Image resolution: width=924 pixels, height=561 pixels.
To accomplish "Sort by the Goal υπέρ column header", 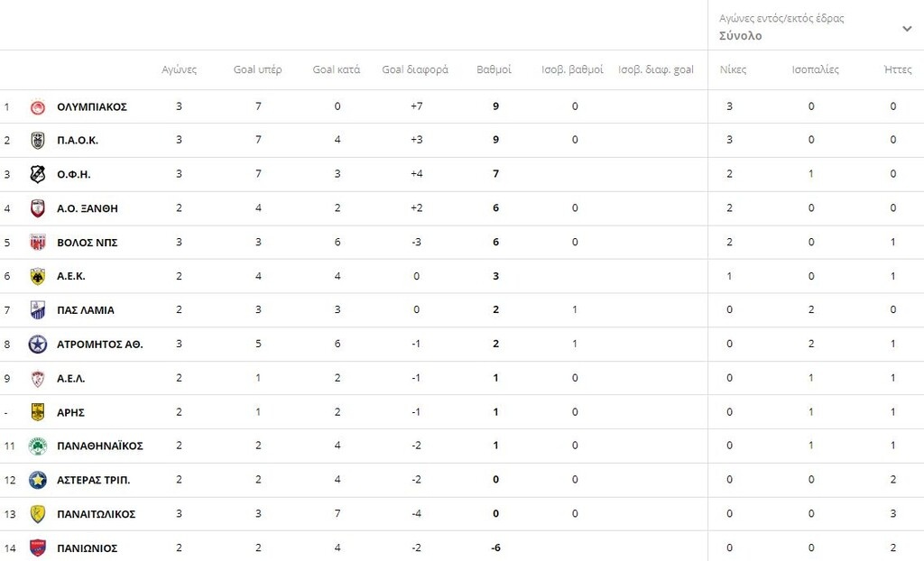I will click(258, 69).
